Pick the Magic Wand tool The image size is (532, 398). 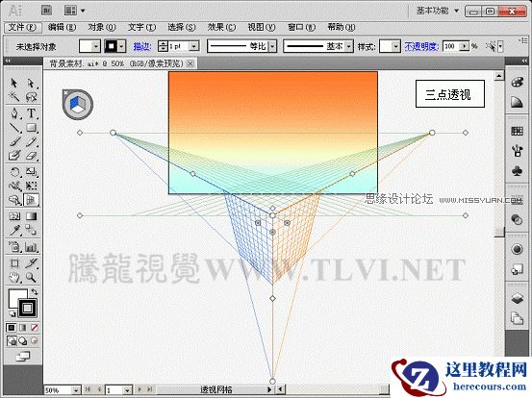coord(13,97)
